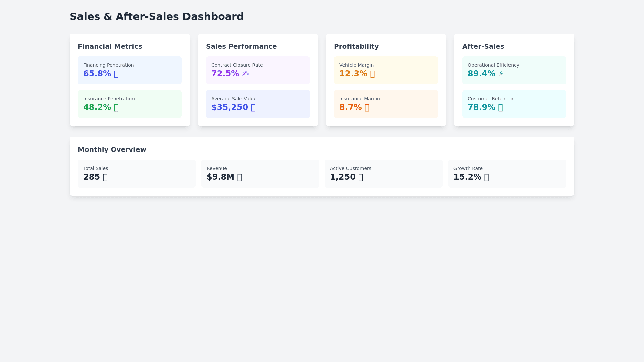Click the icon next to $9.8M revenue
This screenshot has height=362, width=644.
(x=239, y=177)
